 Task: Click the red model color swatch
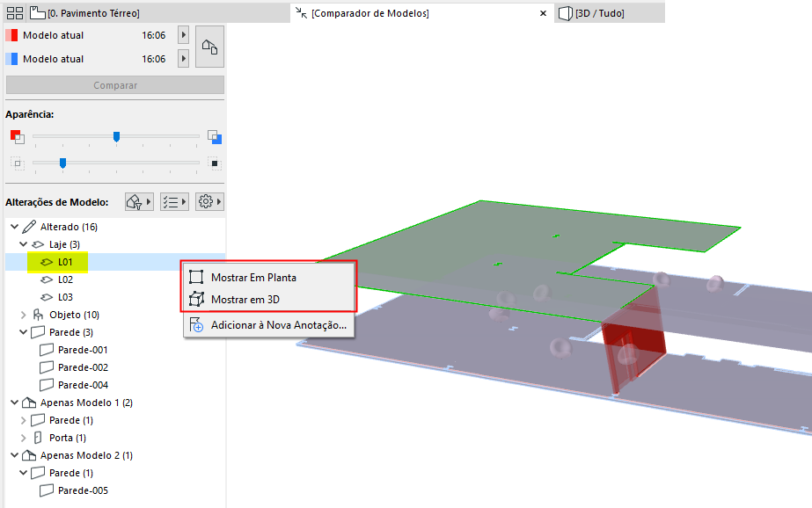pos(11,35)
